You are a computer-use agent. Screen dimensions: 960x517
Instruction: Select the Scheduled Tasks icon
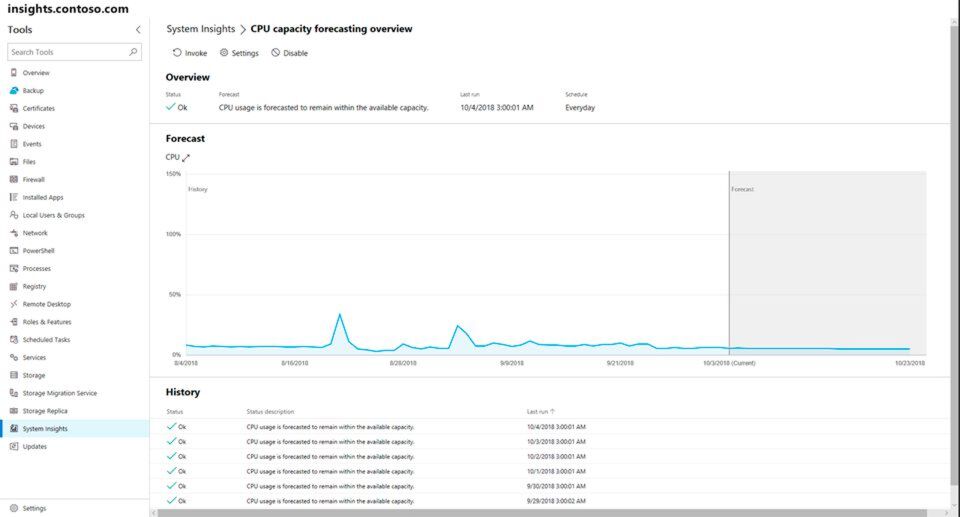pyautogui.click(x=13, y=339)
